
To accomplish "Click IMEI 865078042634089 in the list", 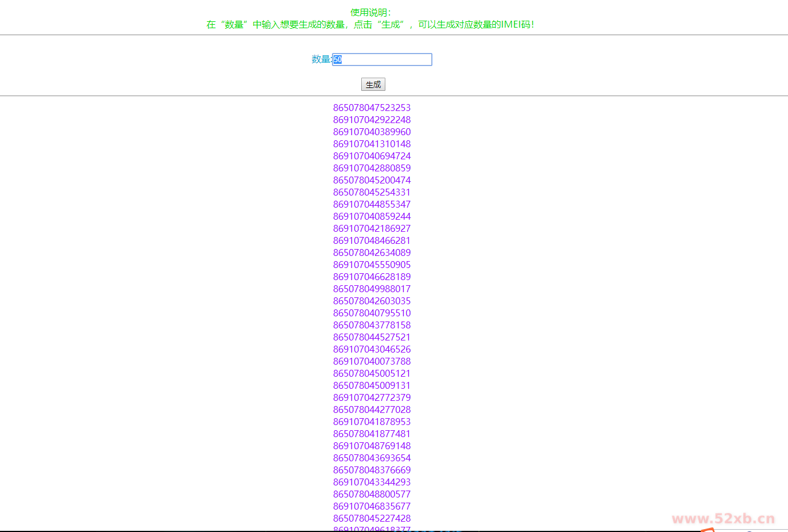I will coord(372,252).
